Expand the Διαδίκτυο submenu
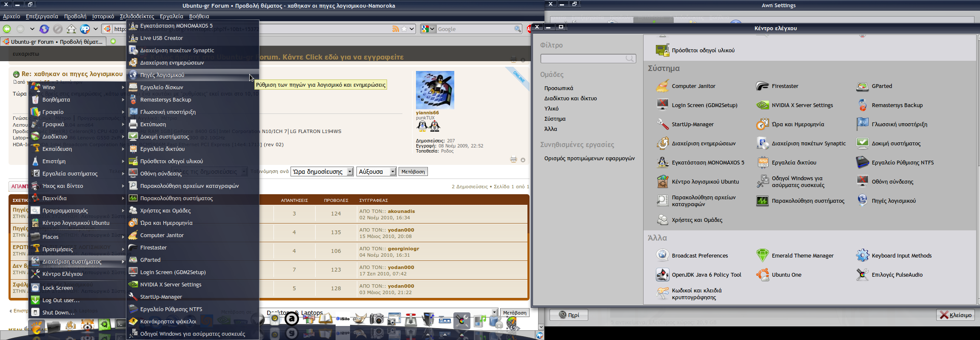Viewport: 980px width, 340px height. point(77,136)
